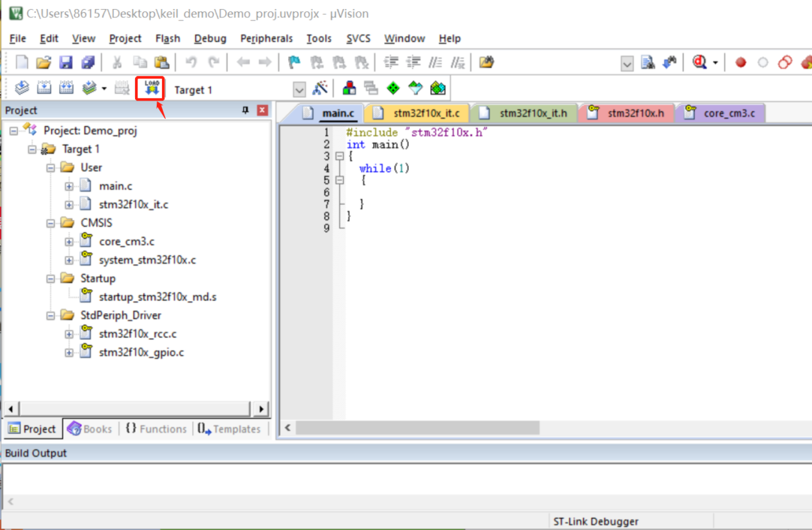Select startup_stm32f10x_md.s in the project tree
The height and width of the screenshot is (530, 812).
pyautogui.click(x=157, y=297)
